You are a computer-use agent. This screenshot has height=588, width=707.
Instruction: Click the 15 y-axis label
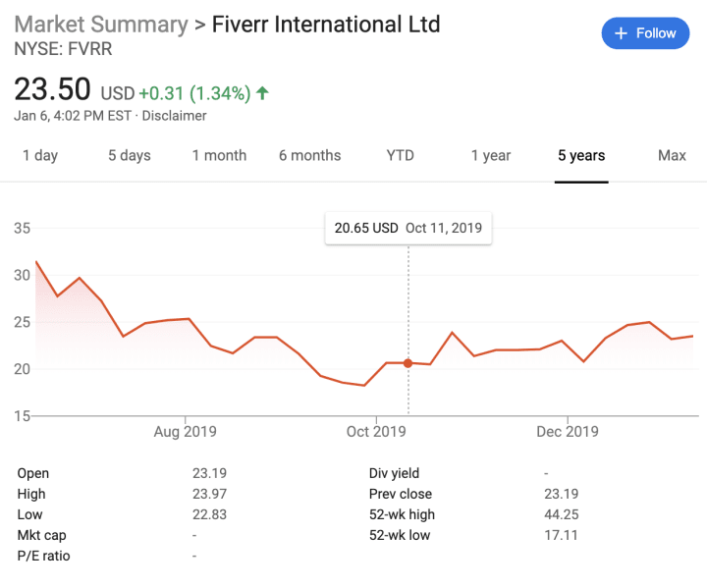click(22, 416)
